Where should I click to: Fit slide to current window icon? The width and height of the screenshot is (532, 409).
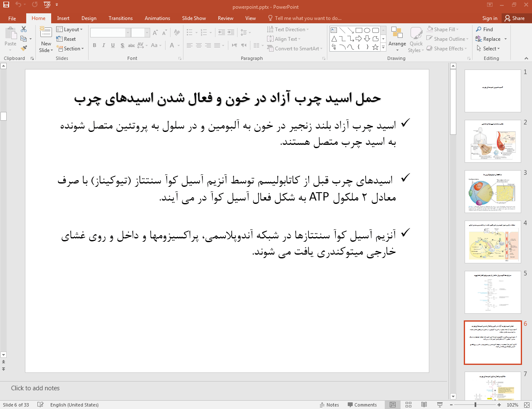coord(526,405)
